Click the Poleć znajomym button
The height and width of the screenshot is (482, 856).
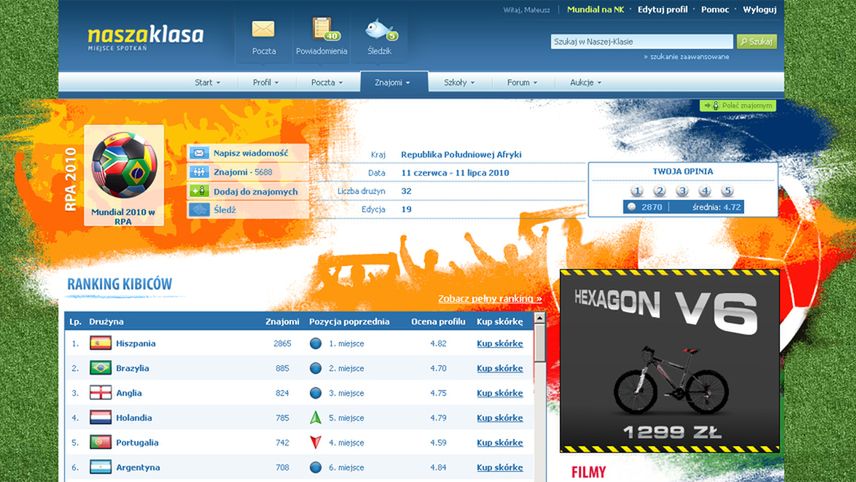tap(738, 105)
